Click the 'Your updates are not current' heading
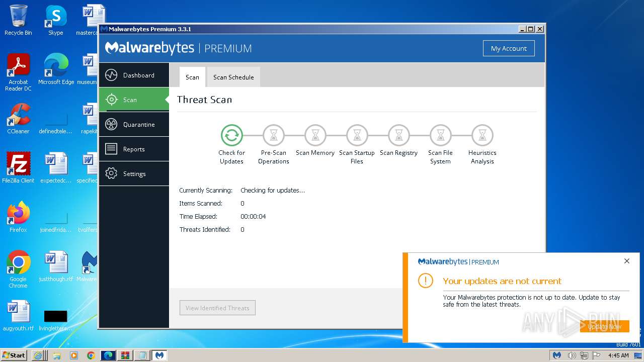The image size is (644, 362). click(x=502, y=281)
